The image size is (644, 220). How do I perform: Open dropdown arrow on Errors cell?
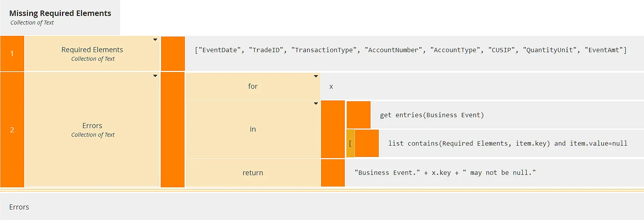155,76
